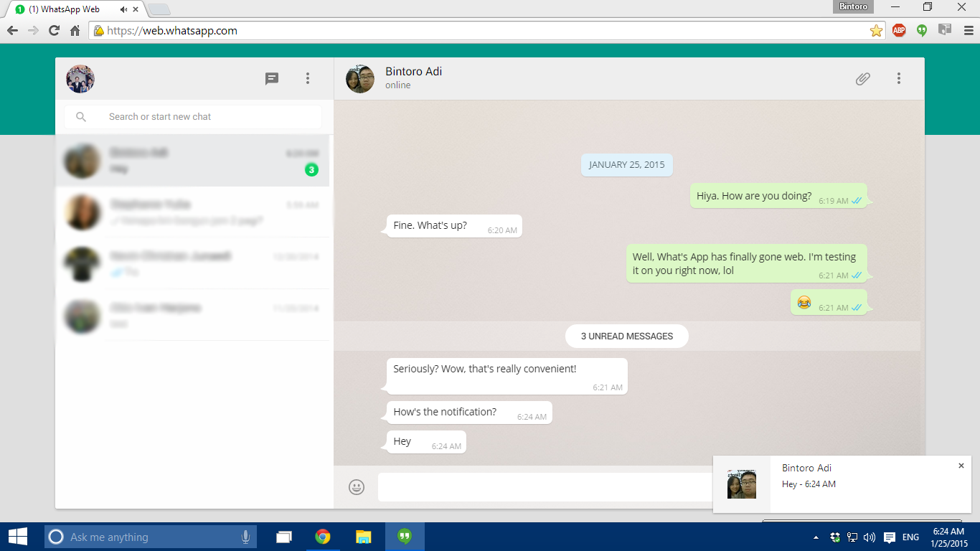Click the JANUARY 25, 2015 date label
The image size is (980, 551).
pos(627,165)
